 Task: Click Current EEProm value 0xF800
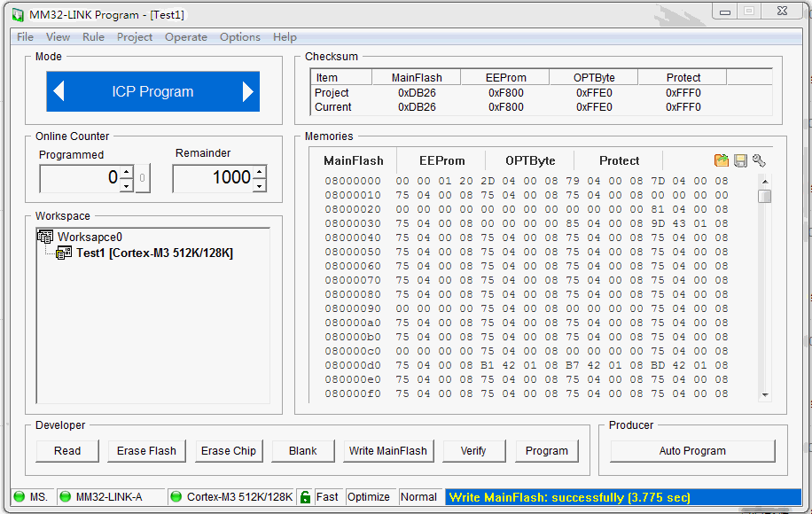pyautogui.click(x=506, y=106)
